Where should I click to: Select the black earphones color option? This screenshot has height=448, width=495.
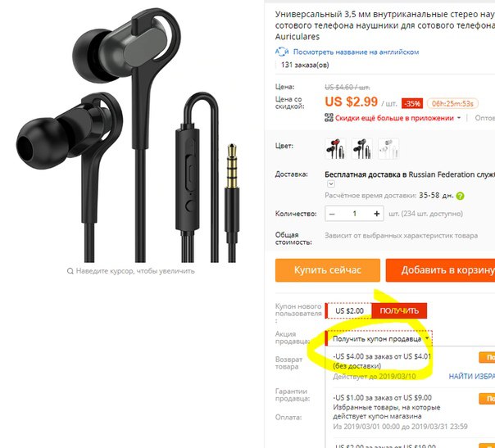361,148
